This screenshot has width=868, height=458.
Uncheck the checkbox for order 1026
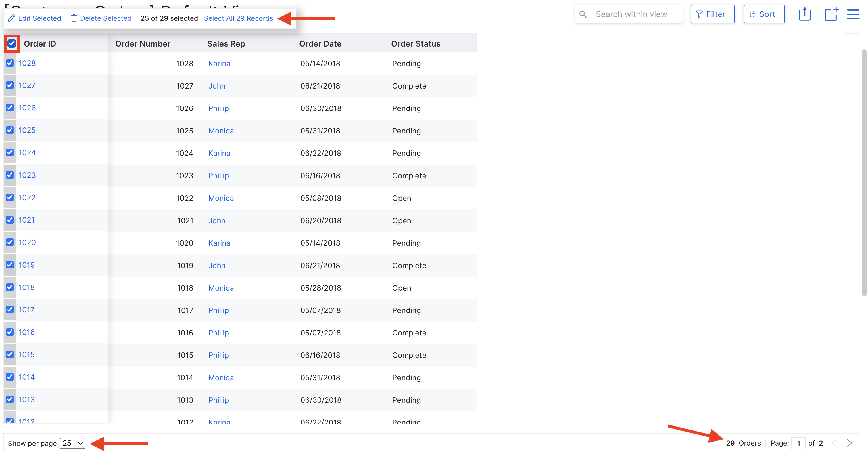coord(10,108)
